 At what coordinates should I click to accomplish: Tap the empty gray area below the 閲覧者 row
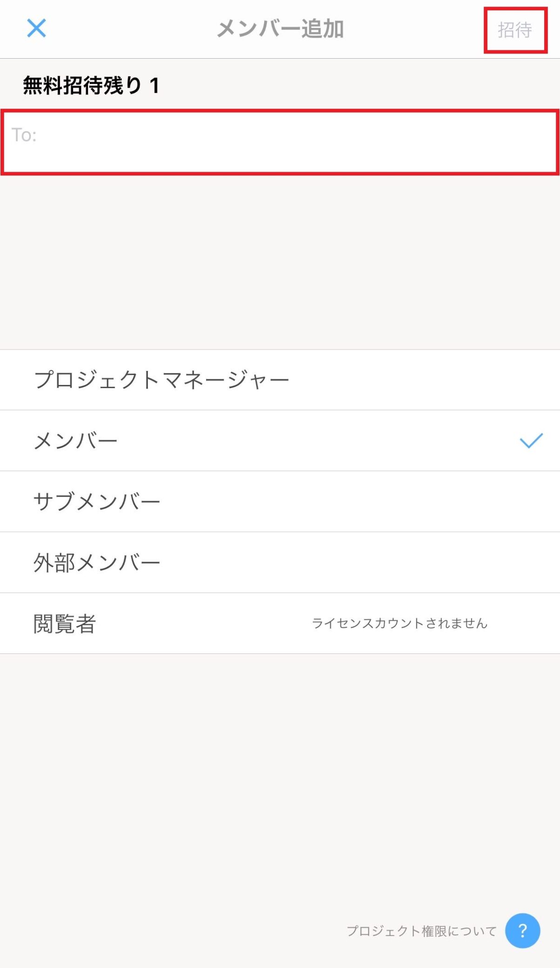pyautogui.click(x=280, y=782)
